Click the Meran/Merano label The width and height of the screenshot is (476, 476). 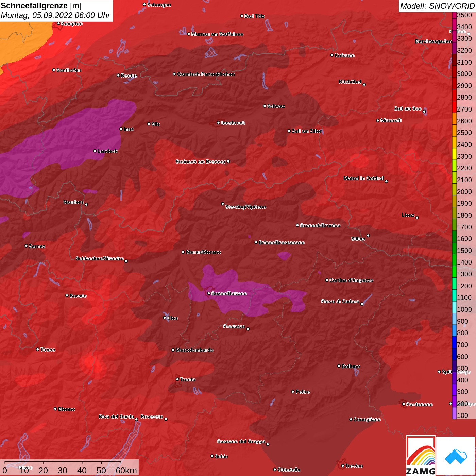203,252
